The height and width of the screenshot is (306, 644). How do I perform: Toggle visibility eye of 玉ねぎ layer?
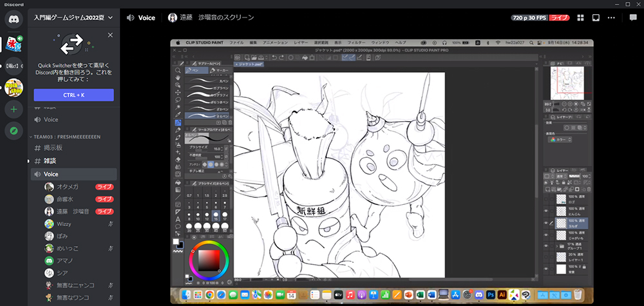[546, 223]
